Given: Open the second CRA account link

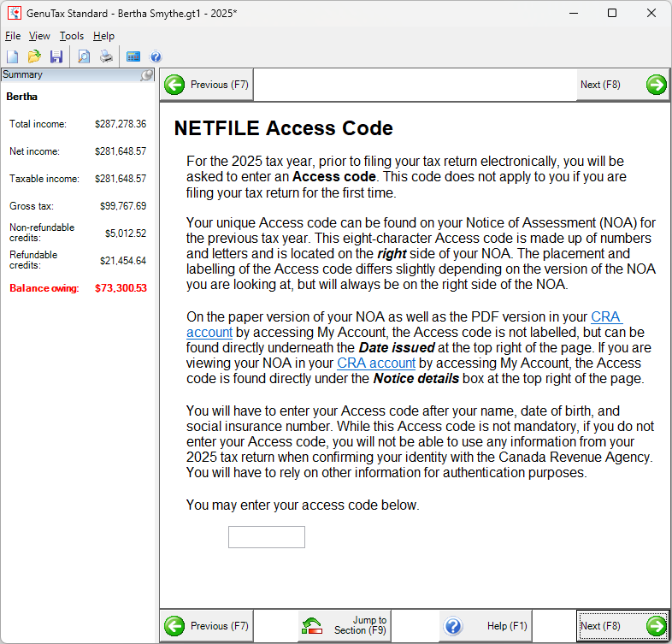Looking at the screenshot, I should pos(376,363).
